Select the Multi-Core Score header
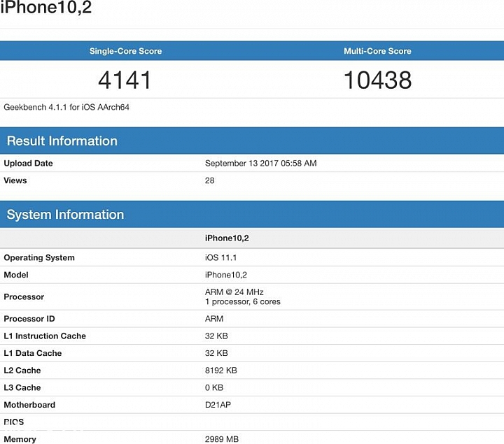Viewport: 504px width, 444px height. [377, 51]
